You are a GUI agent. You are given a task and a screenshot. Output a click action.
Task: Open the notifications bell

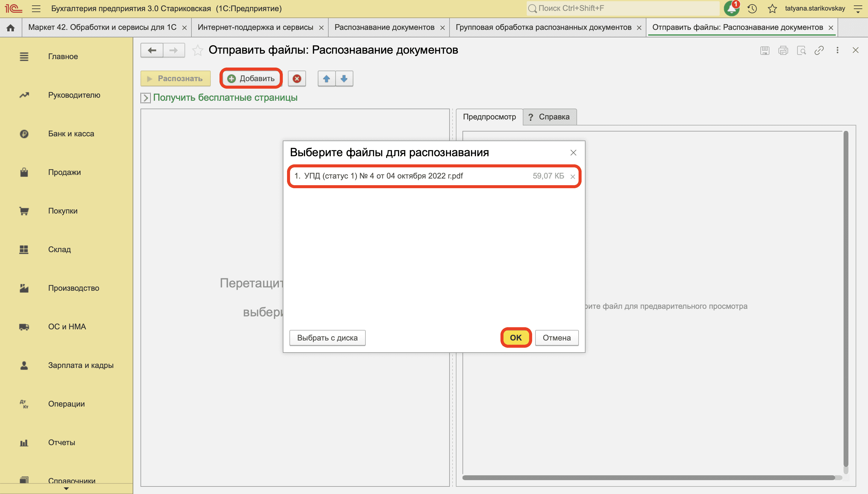pyautogui.click(x=731, y=8)
